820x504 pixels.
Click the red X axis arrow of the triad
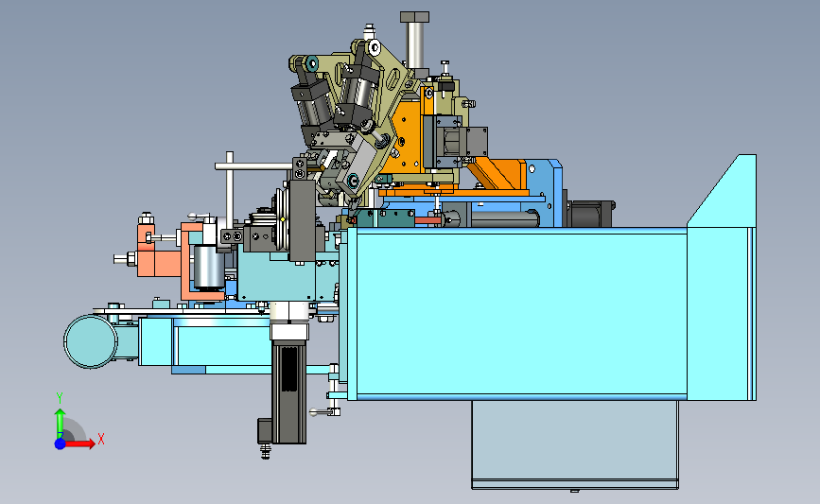[79, 443]
